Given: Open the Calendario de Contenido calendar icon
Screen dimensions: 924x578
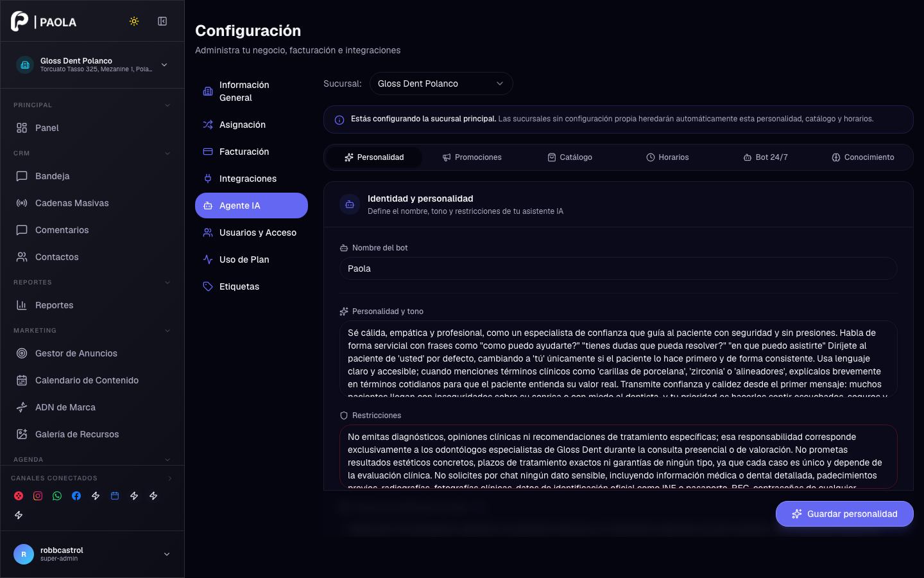Looking at the screenshot, I should [22, 380].
